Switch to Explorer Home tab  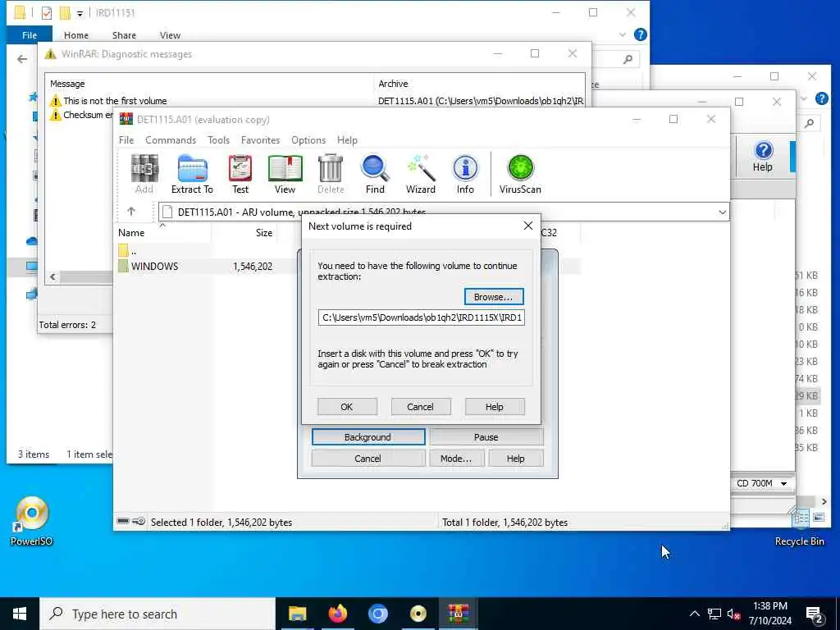click(76, 35)
